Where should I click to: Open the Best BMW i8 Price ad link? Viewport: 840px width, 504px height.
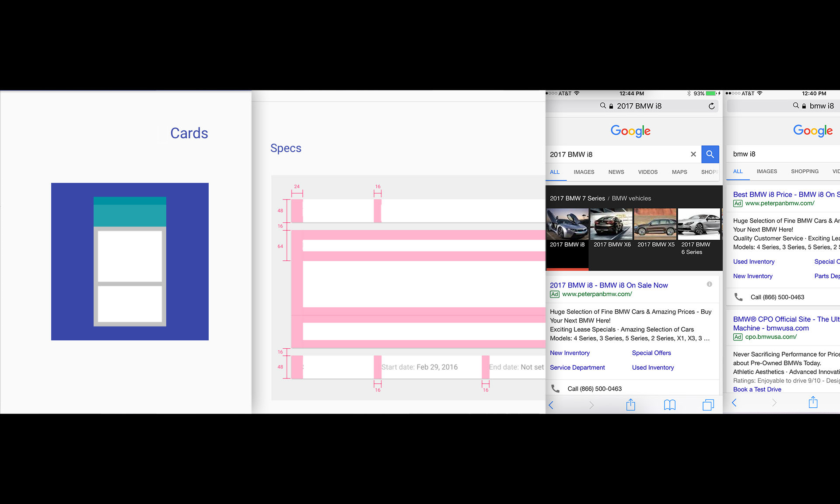(x=786, y=194)
